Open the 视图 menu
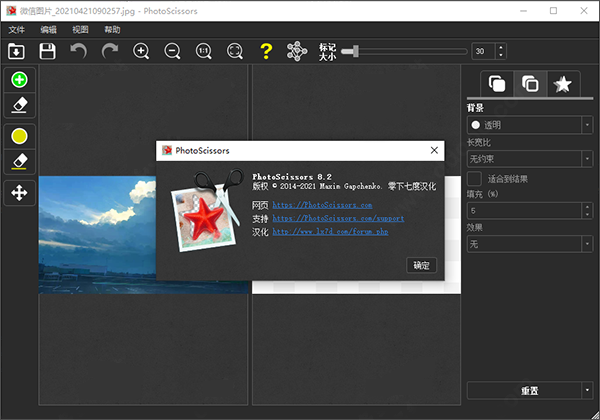The height and width of the screenshot is (420, 600). click(80, 30)
